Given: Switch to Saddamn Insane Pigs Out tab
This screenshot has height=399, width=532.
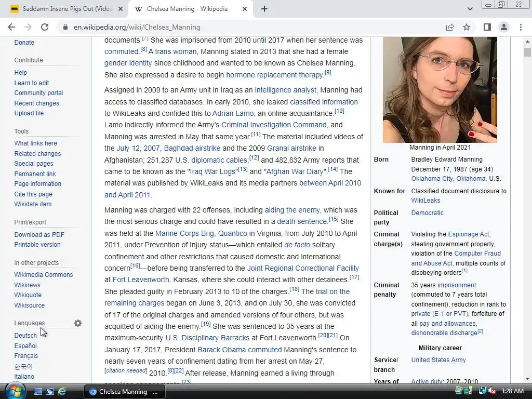Looking at the screenshot, I should click(x=67, y=9).
